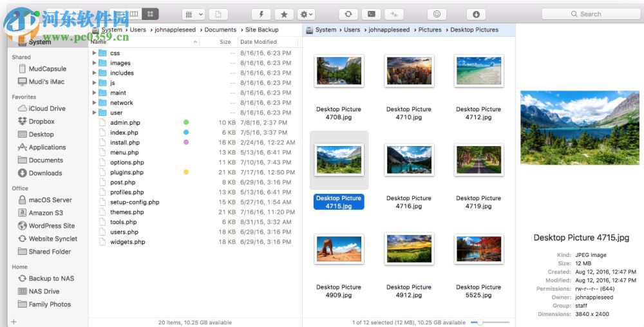644x327 pixels.
Task: Expand the user folder
Action: tap(94, 113)
